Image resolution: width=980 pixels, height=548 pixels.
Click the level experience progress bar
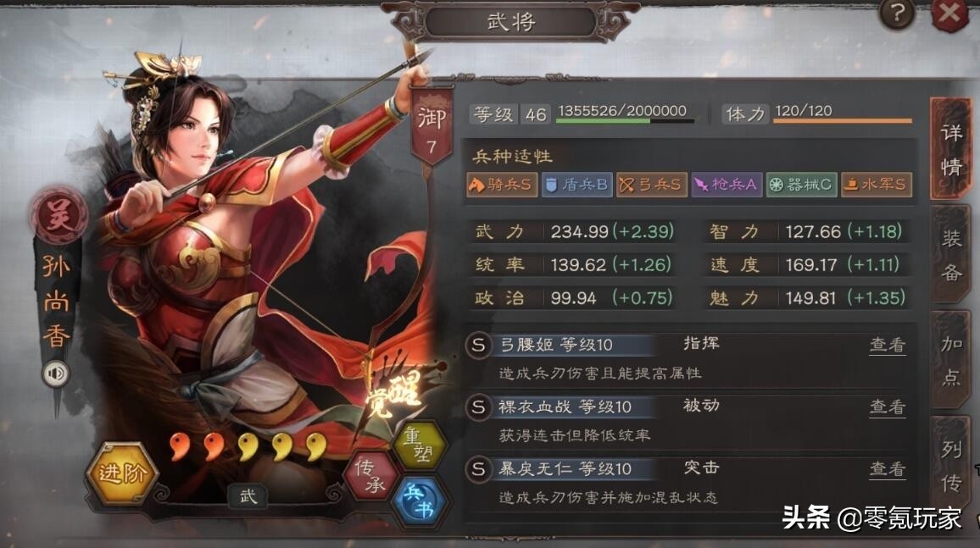(x=625, y=121)
